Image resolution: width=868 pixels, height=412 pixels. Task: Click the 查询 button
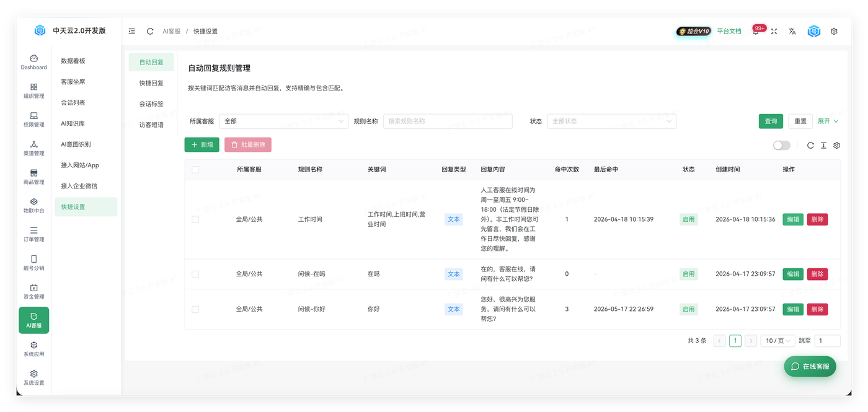point(771,121)
